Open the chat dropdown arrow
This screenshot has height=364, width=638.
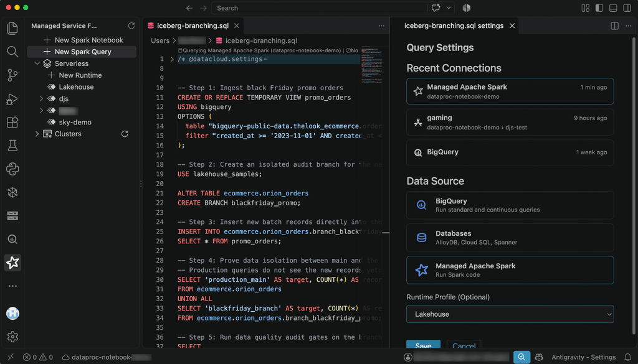(449, 8)
